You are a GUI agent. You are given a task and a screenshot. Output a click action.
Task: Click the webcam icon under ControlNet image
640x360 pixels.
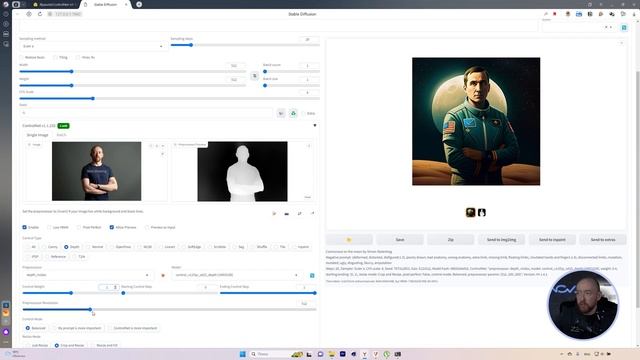point(287,213)
